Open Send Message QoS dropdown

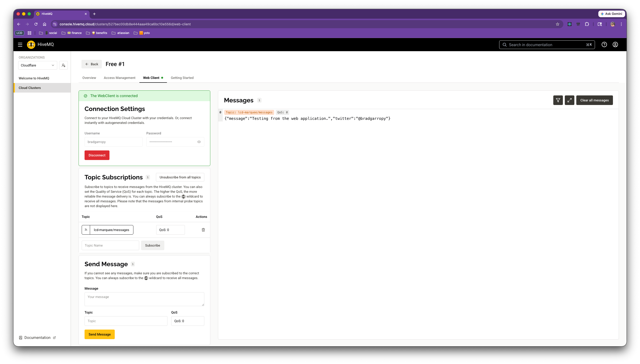click(188, 321)
